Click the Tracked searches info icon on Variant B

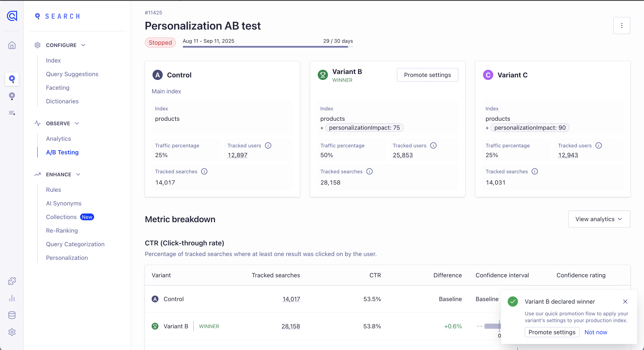[369, 171]
